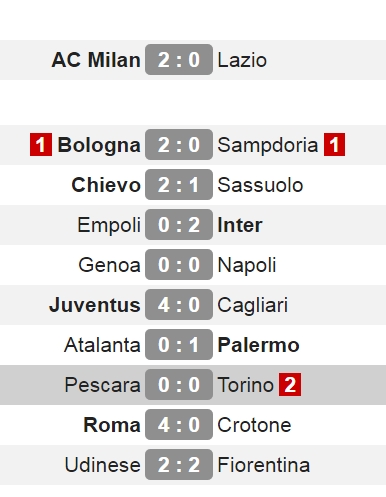Click Sampdoria's red card indicator
Screen dimensions: 386x497
334,145
